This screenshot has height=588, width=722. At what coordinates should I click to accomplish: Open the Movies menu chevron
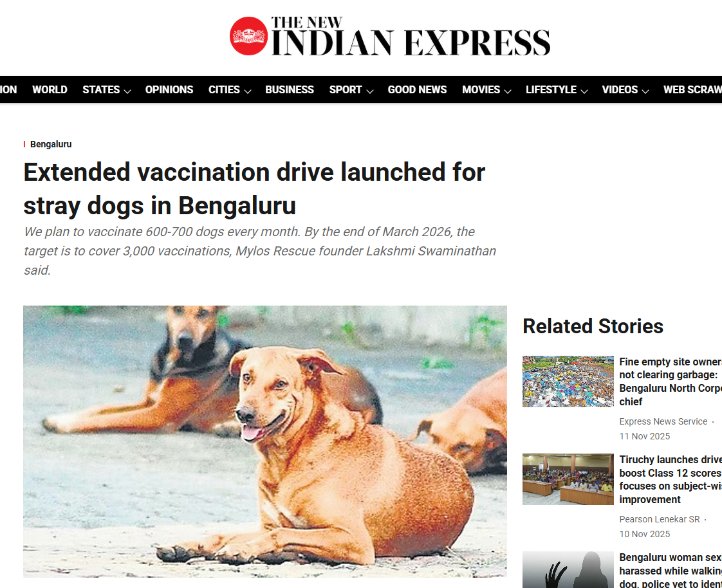[x=508, y=91]
